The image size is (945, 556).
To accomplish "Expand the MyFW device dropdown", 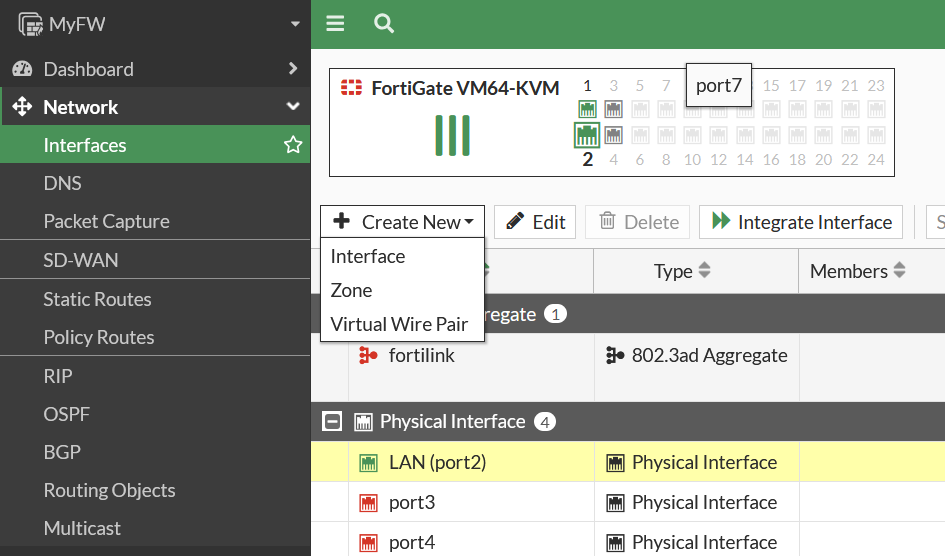I will click(x=295, y=24).
